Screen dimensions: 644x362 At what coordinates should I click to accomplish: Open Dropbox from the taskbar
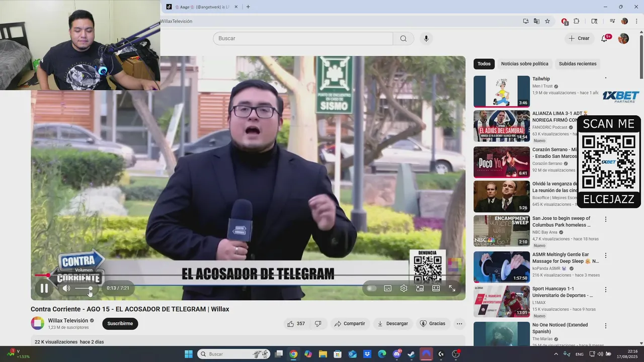pos(367,354)
